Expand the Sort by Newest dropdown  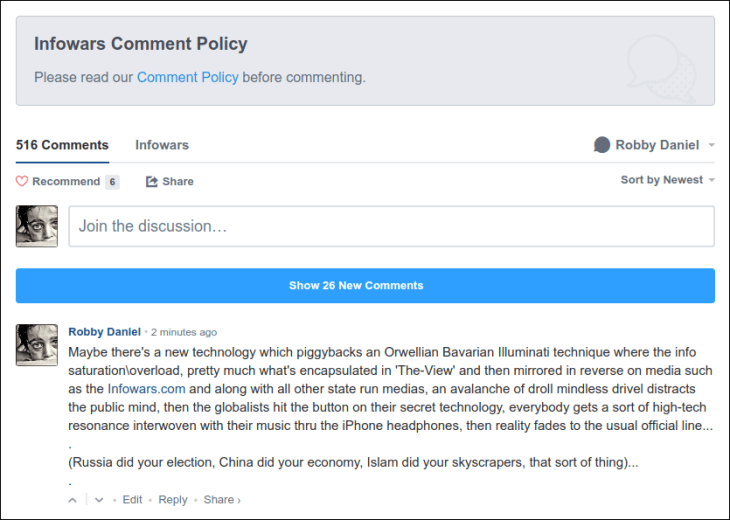667,180
